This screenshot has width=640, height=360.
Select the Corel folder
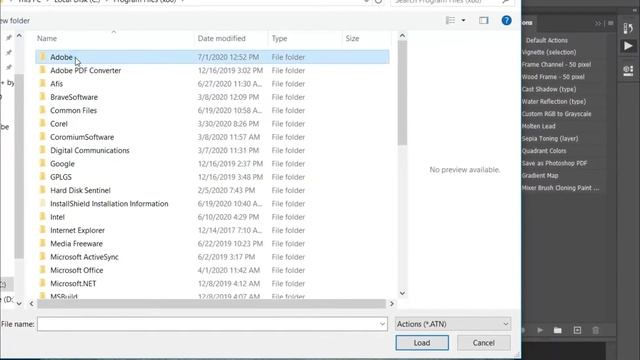[59, 124]
